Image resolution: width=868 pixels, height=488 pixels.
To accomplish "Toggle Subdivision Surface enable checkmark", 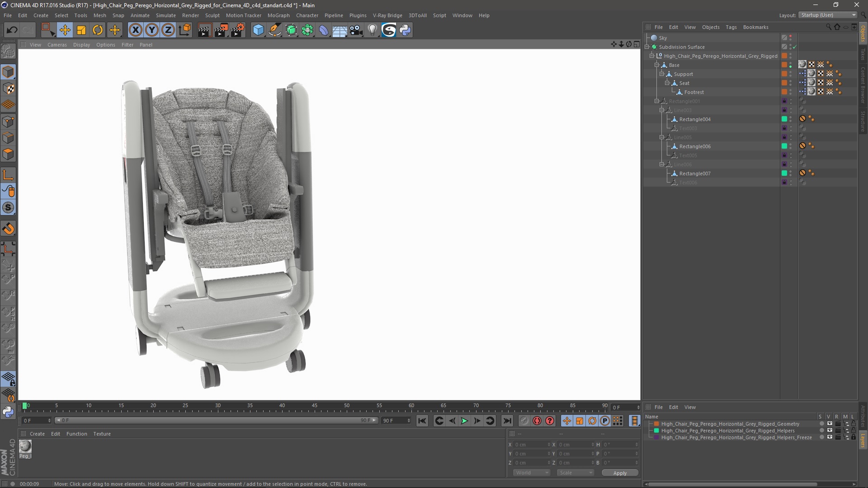I will pyautogui.click(x=795, y=47).
